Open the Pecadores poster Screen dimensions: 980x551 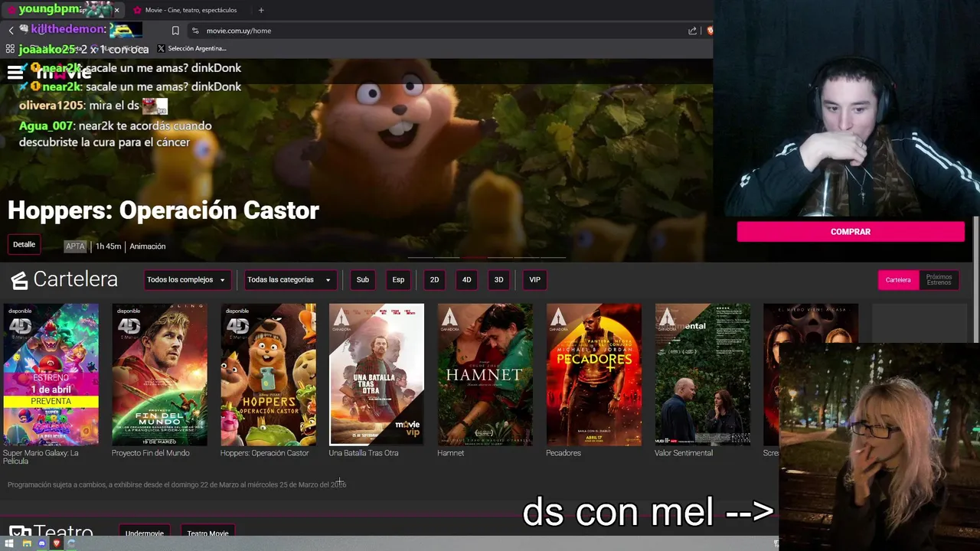coord(594,374)
